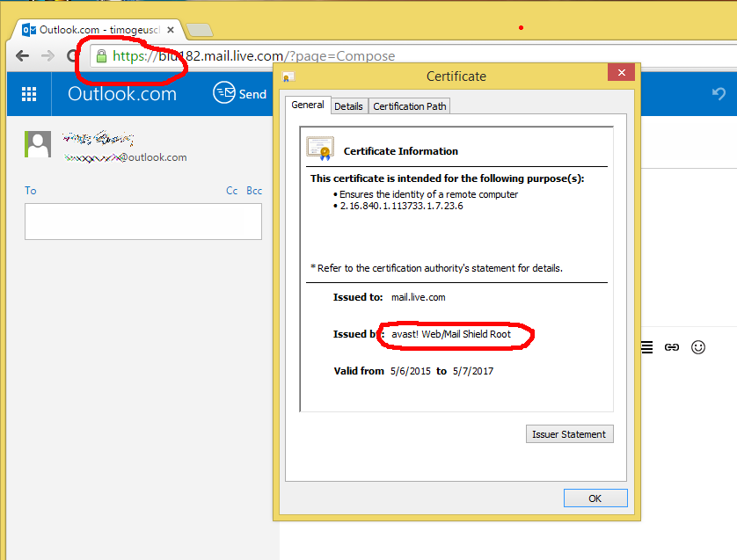Click the @outlook.com email address text

point(126,157)
